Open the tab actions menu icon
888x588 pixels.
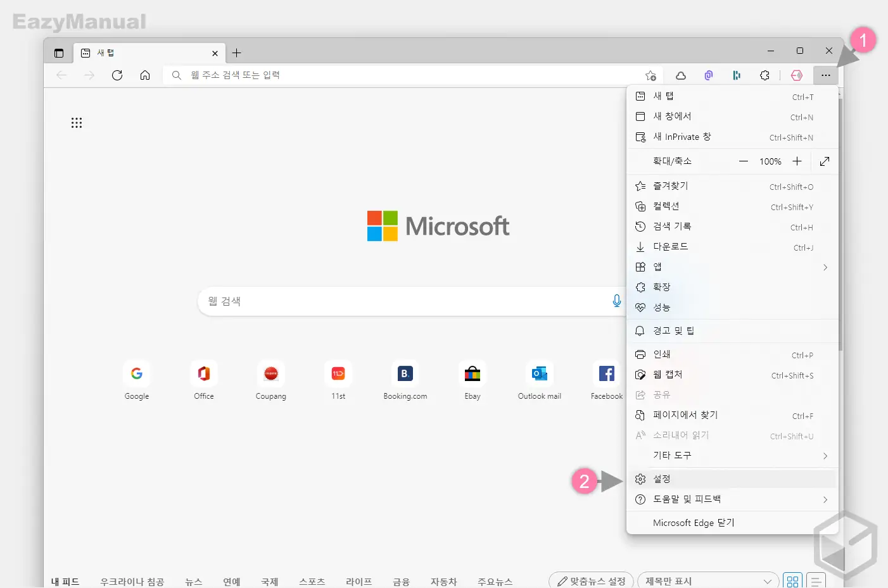[x=59, y=53]
